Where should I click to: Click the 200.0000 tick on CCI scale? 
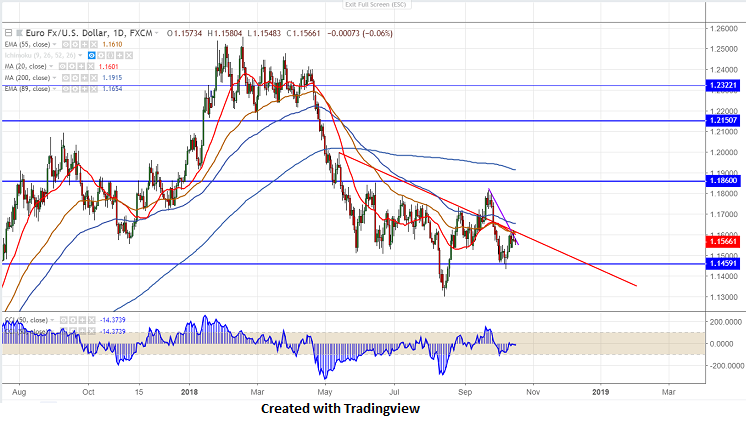click(725, 322)
